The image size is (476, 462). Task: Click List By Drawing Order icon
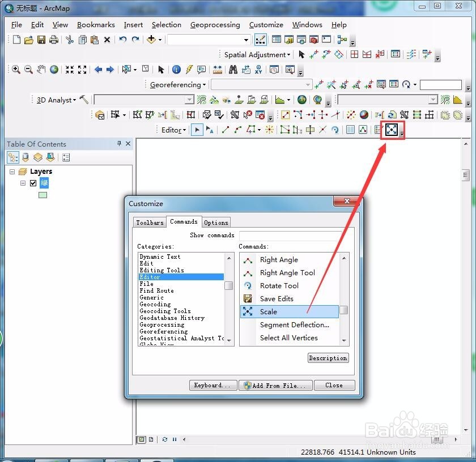(13, 157)
